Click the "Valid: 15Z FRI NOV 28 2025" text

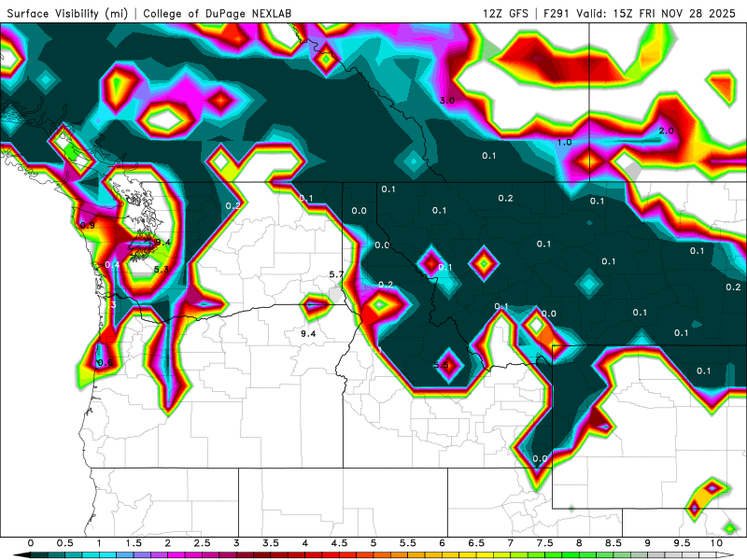tap(655, 13)
